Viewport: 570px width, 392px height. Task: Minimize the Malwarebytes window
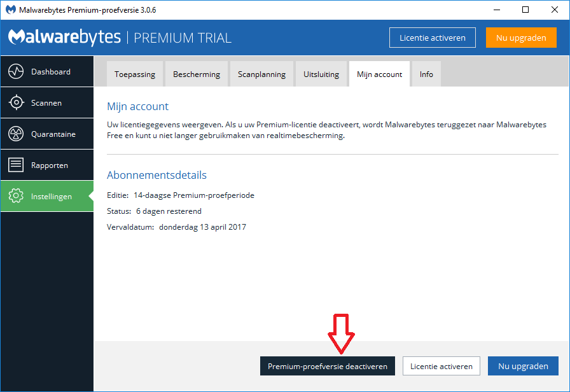[496, 10]
